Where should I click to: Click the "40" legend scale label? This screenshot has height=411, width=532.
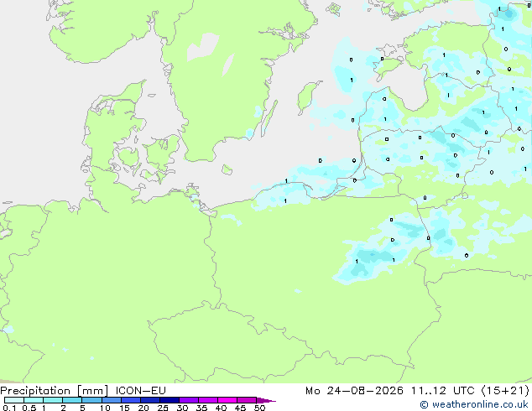click(221, 408)
